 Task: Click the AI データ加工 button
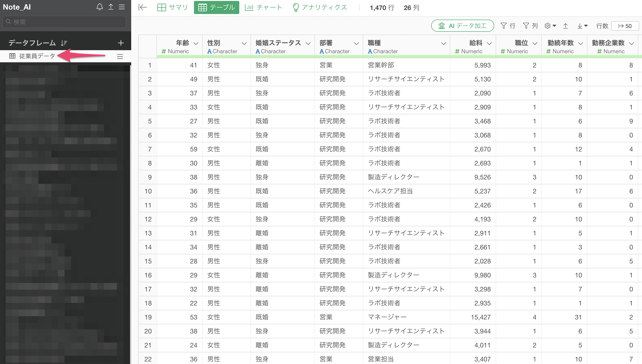point(462,26)
